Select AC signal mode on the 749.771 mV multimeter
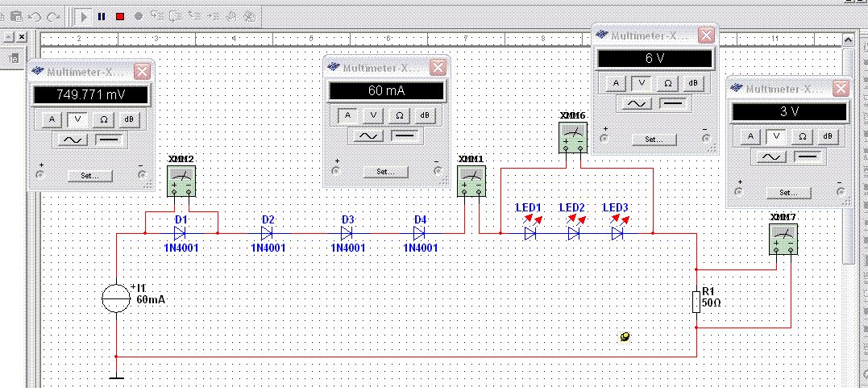868x388 pixels. point(73,140)
